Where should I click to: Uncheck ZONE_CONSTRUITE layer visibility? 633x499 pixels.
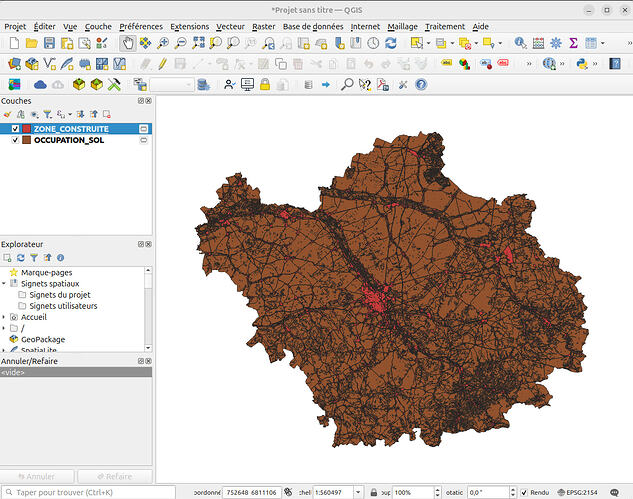(x=15, y=129)
